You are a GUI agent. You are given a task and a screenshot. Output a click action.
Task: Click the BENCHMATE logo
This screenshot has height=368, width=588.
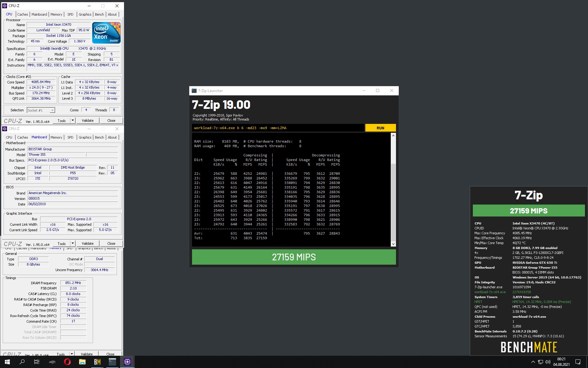click(529, 347)
